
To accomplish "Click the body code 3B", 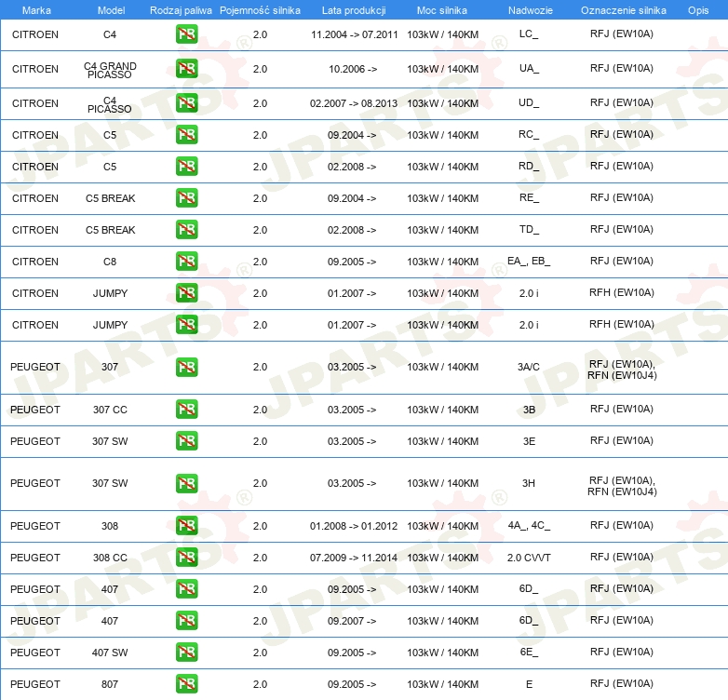I will (x=530, y=410).
